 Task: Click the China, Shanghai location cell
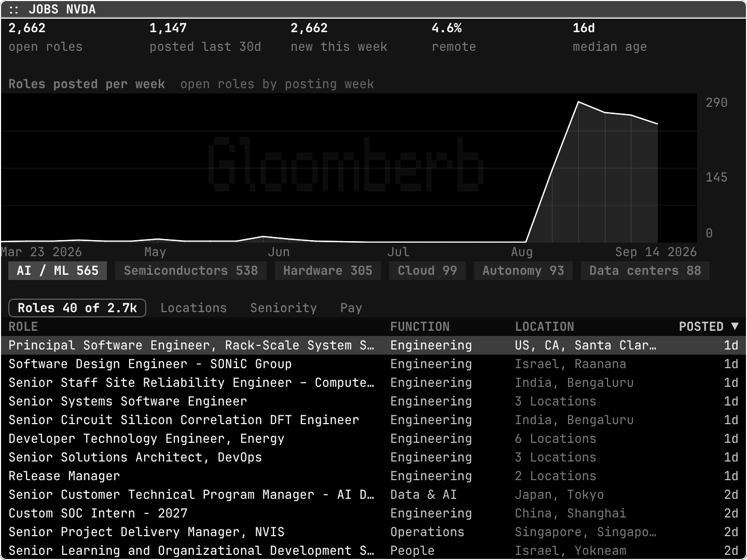571,513
